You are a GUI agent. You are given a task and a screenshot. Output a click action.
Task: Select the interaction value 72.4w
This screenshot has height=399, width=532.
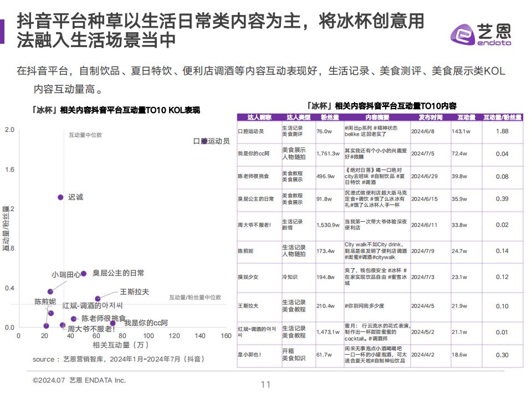(459, 154)
